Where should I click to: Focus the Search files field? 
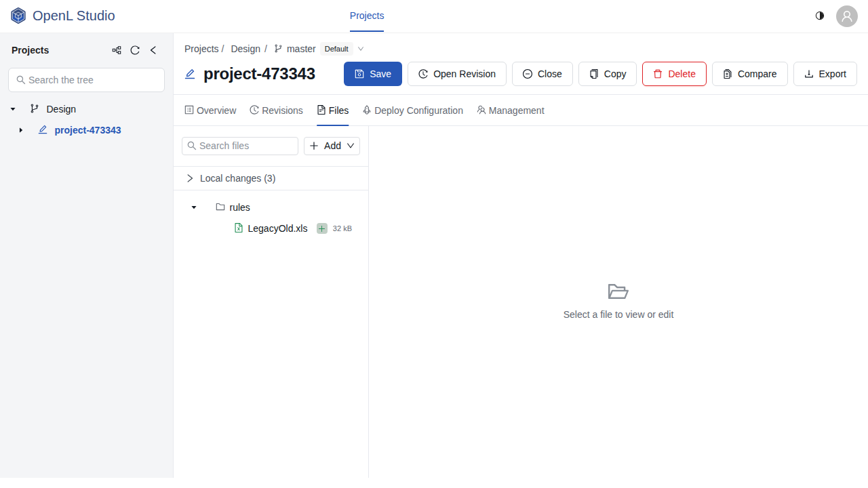pyautogui.click(x=240, y=146)
